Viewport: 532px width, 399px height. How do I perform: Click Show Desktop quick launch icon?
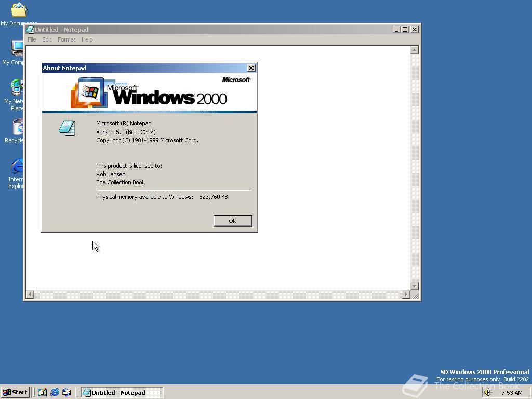[x=43, y=393]
